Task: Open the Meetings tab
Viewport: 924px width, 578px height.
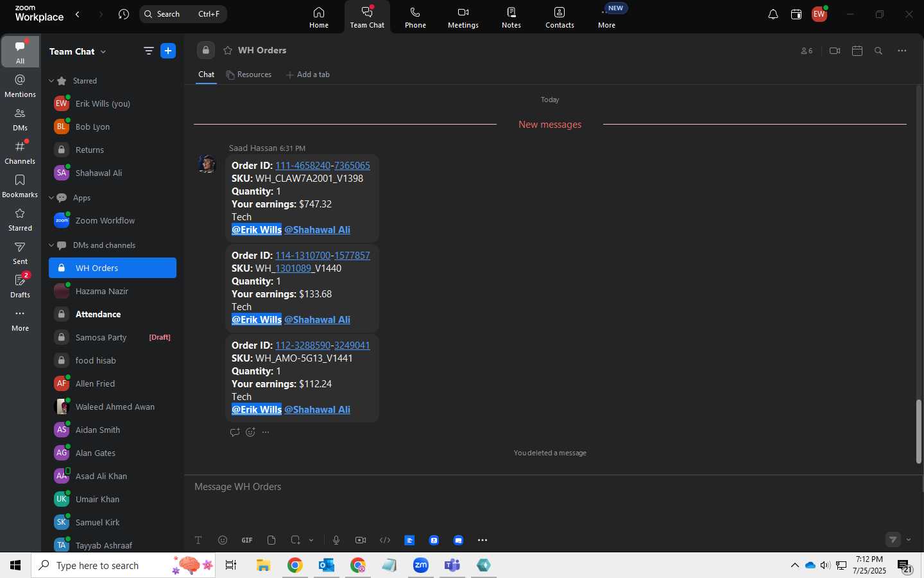Action: point(463,17)
